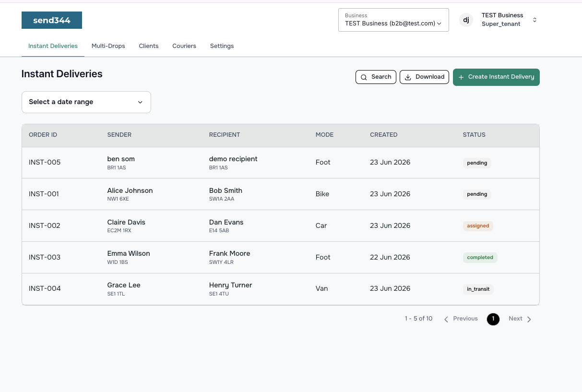Screen dimensions: 582x392
Task: Open the Business selector dropdown
Action: coord(393,20)
